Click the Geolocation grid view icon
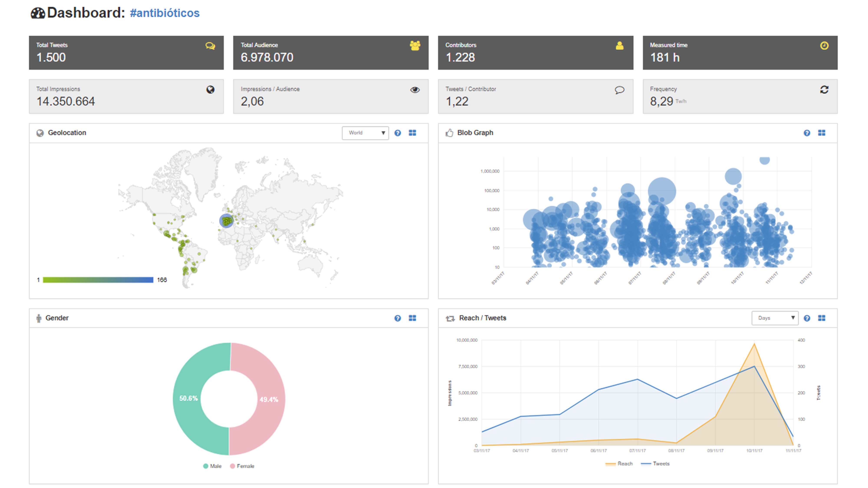Viewport: 868px width, 488px height. point(413,133)
